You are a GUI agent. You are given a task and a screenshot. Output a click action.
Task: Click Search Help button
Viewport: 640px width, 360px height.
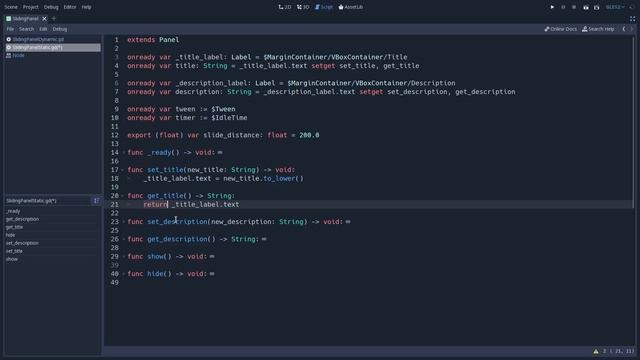pyautogui.click(x=598, y=29)
